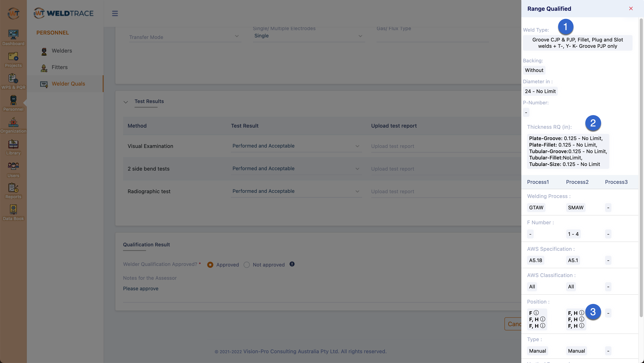Click the Without backing value
Screen dimensions: 644x363
pyautogui.click(x=534, y=70)
